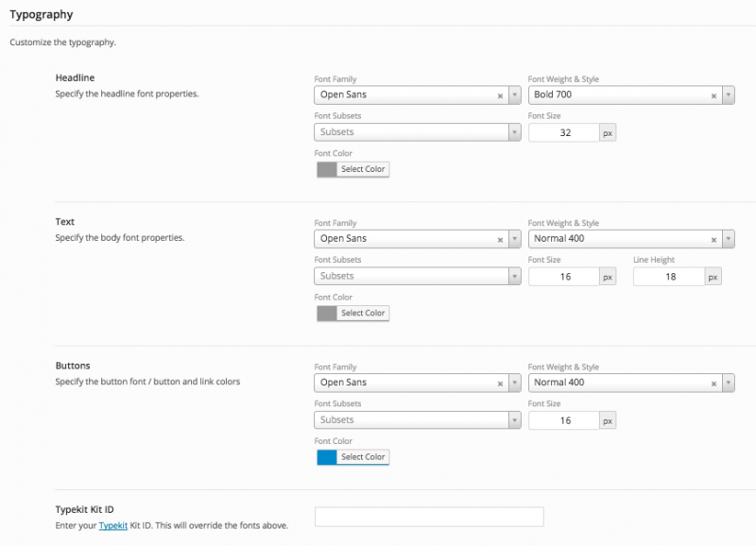The image size is (756, 546).
Task: Expand the Text Font Subsets dropdown
Action: tap(514, 277)
